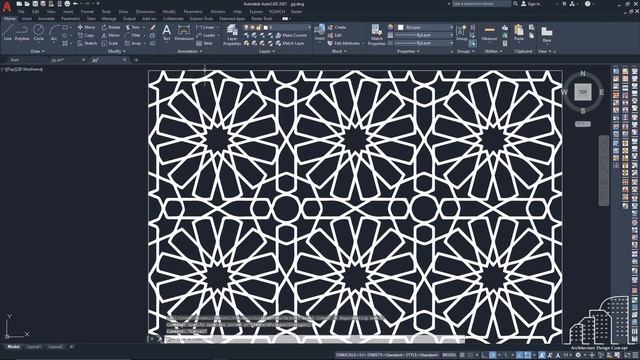Toggle ortho mode in status bar
Viewport: 640px width, 360px height.
(x=485, y=355)
